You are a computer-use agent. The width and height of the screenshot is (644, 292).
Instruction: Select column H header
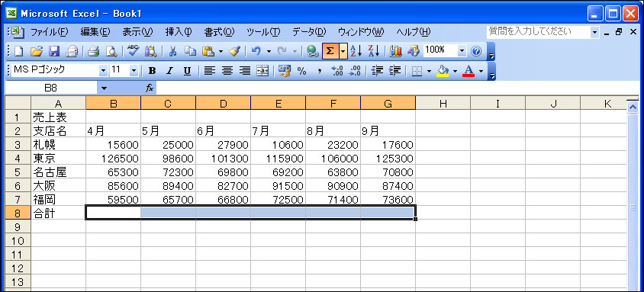(443, 104)
